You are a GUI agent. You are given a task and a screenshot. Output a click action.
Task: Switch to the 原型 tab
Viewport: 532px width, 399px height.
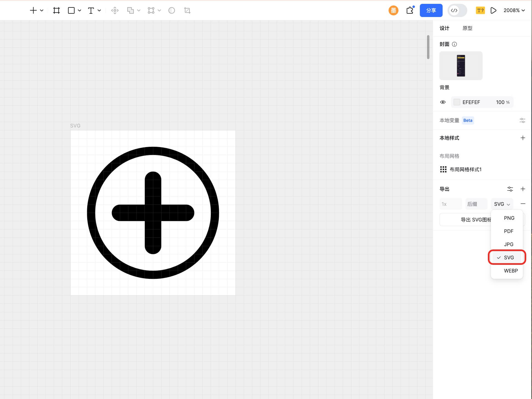point(467,28)
